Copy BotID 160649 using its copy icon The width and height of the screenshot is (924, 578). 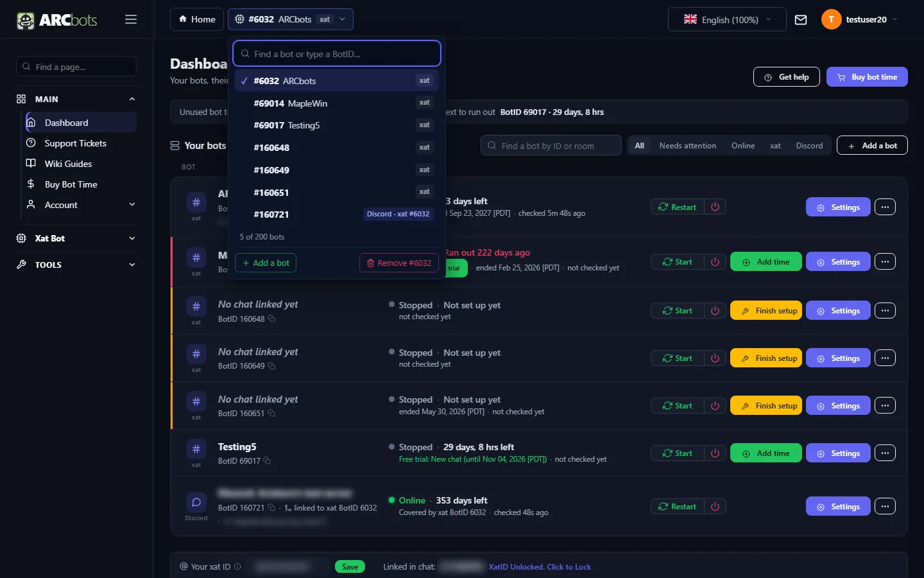point(272,366)
